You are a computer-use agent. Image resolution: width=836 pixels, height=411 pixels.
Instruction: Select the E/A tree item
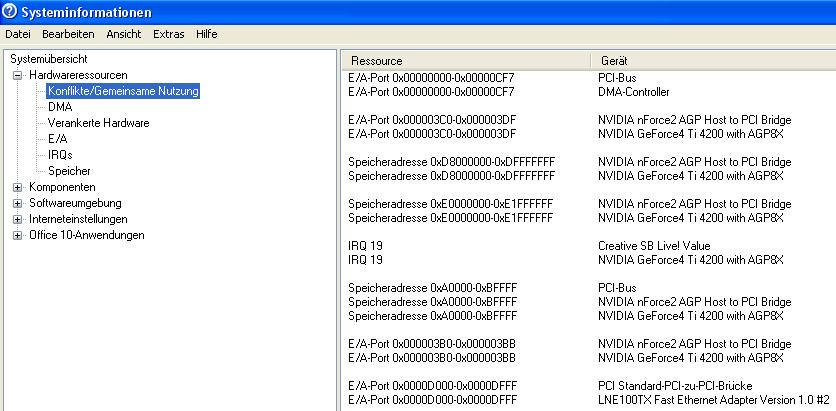58,139
